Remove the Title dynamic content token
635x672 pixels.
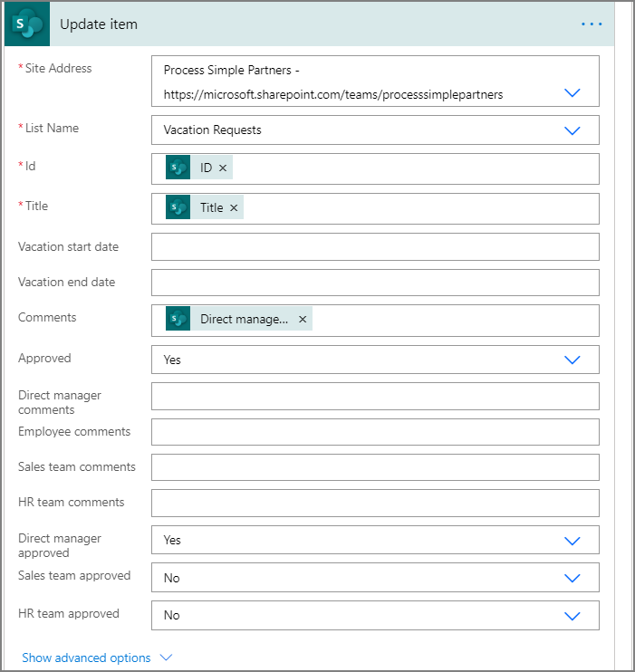point(234,208)
